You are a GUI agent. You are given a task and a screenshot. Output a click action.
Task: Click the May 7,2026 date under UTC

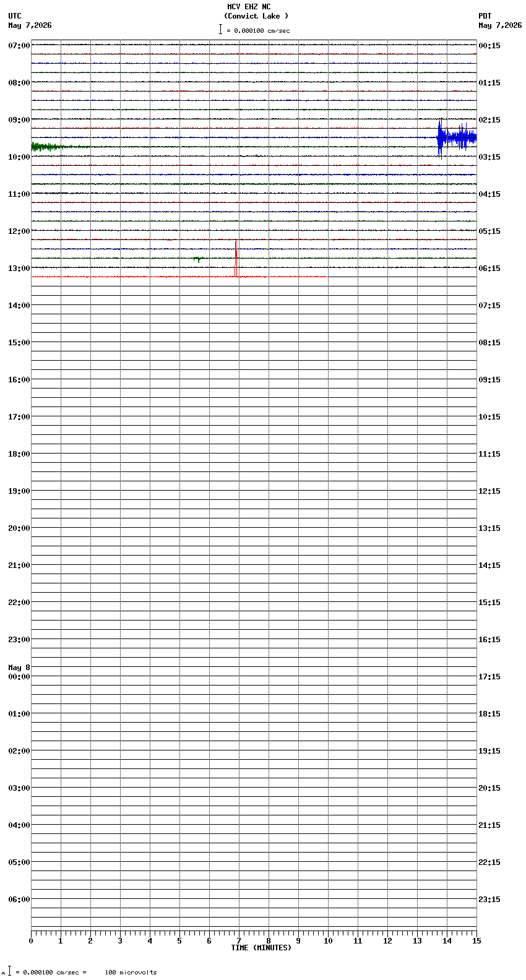pyautogui.click(x=30, y=25)
